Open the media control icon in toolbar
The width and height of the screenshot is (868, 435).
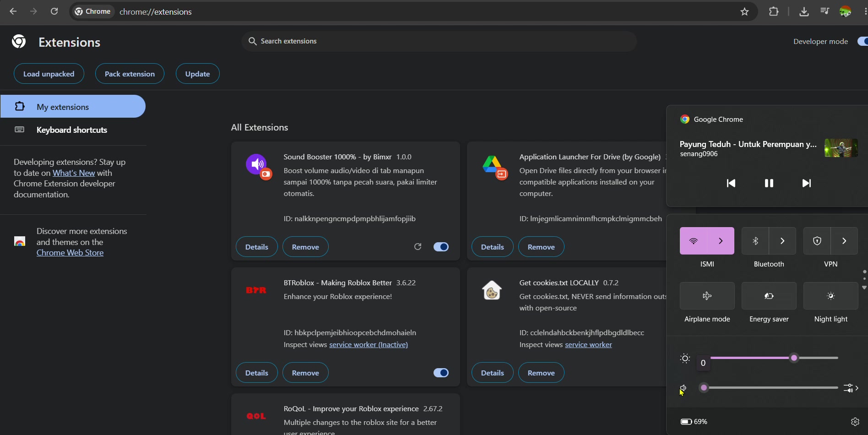click(825, 11)
